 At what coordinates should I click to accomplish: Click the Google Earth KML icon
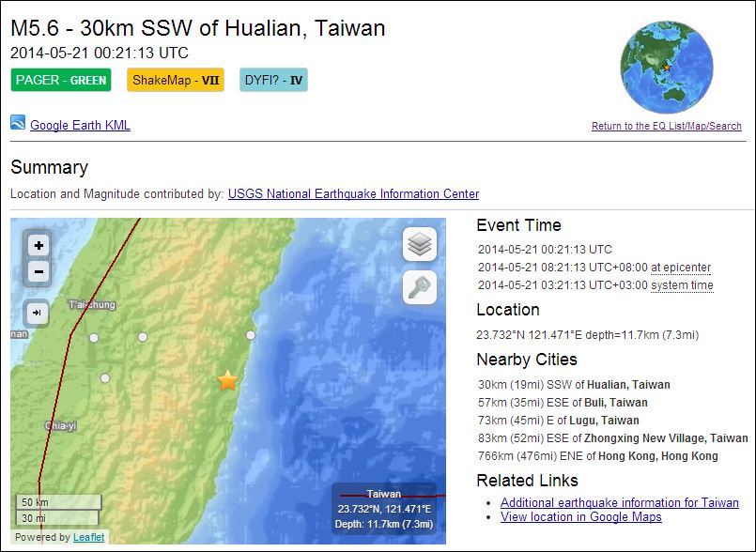[x=18, y=123]
